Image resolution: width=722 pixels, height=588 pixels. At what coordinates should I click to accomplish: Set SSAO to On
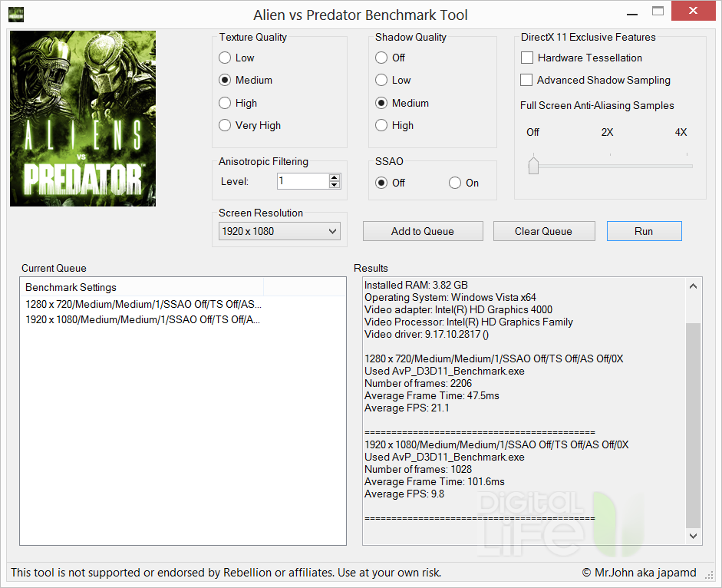[463, 183]
